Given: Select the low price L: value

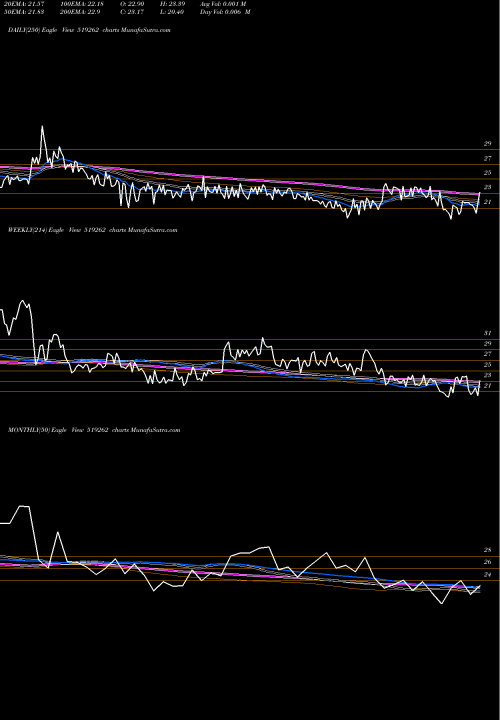Looking at the screenshot, I should pyautogui.click(x=172, y=12).
